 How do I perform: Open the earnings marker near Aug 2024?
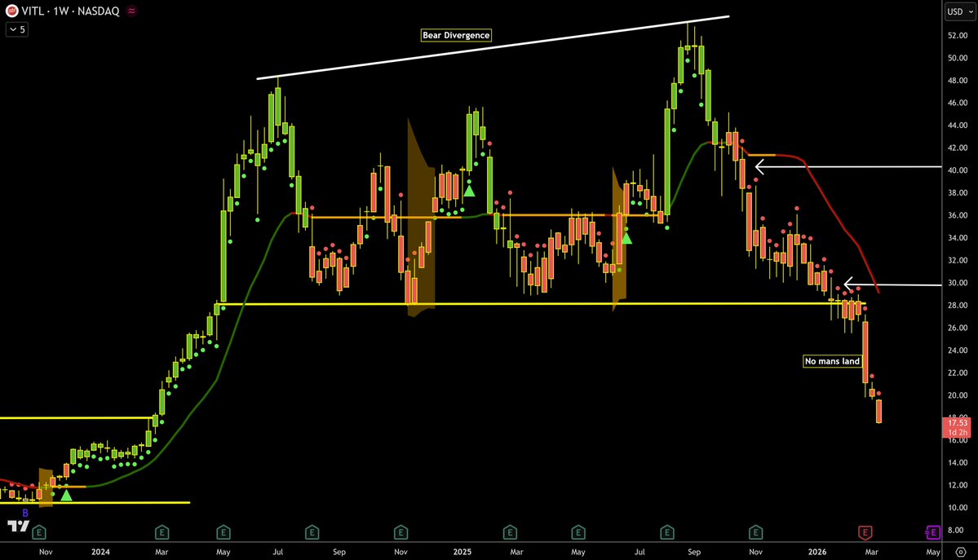pyautogui.click(x=312, y=532)
